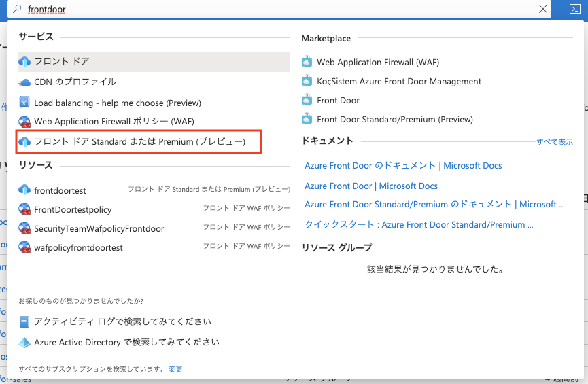Click Marketplace Front Door bag icon
588x384 pixels.
pyautogui.click(x=307, y=99)
